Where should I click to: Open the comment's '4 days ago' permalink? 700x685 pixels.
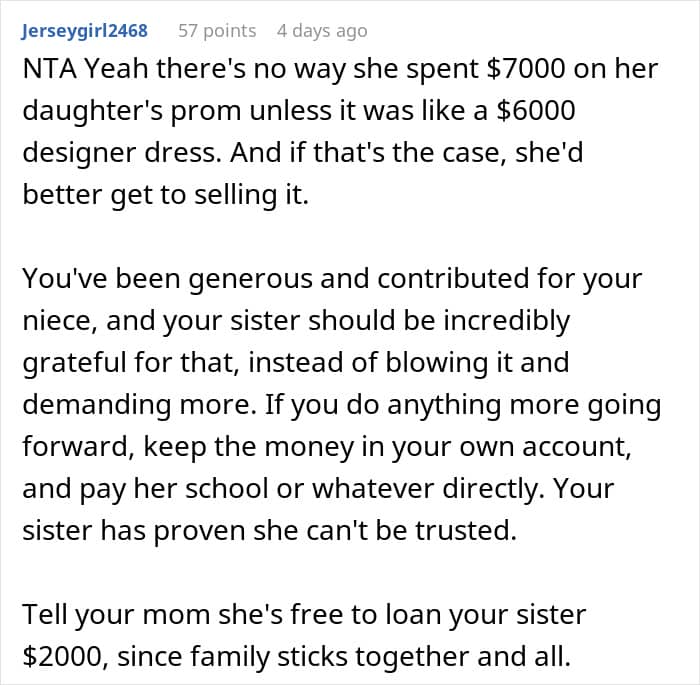click(322, 31)
